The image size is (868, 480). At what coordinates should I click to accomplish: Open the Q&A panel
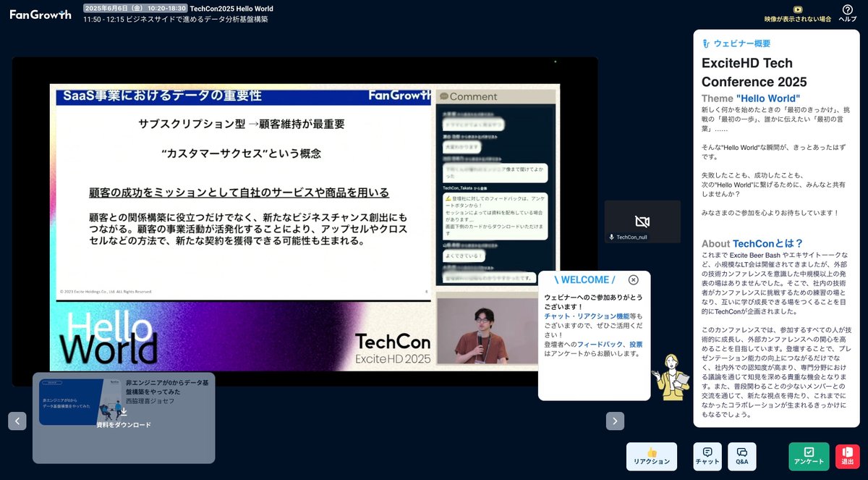[742, 457]
